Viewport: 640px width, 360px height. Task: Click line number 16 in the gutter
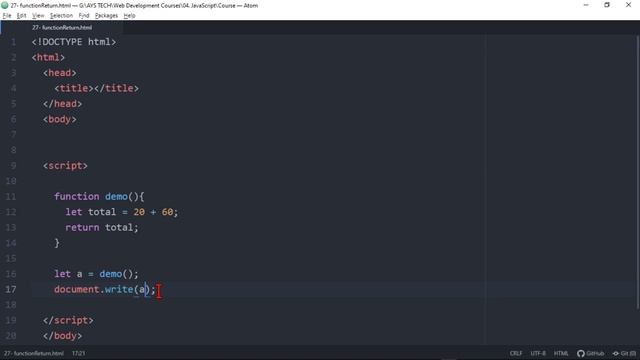11,274
